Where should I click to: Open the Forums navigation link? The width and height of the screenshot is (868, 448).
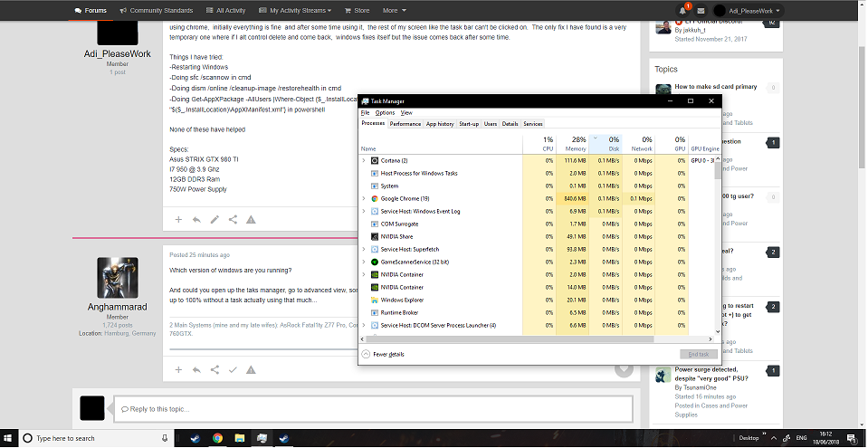coord(91,11)
